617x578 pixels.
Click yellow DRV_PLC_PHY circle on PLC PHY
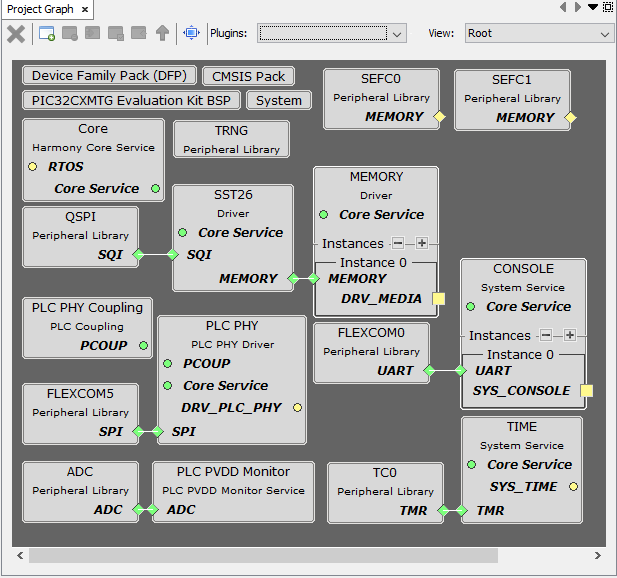point(298,408)
